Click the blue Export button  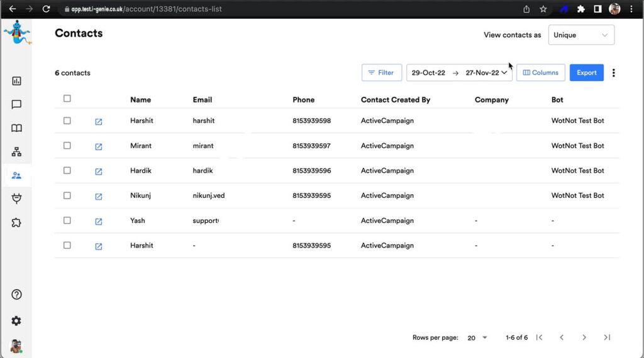pyautogui.click(x=586, y=73)
